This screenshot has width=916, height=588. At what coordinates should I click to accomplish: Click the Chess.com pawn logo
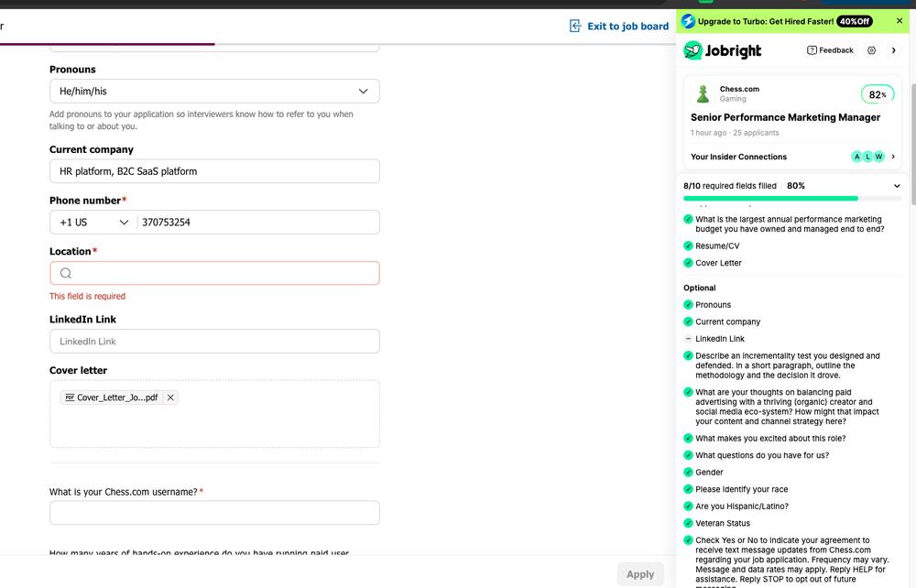pos(703,93)
